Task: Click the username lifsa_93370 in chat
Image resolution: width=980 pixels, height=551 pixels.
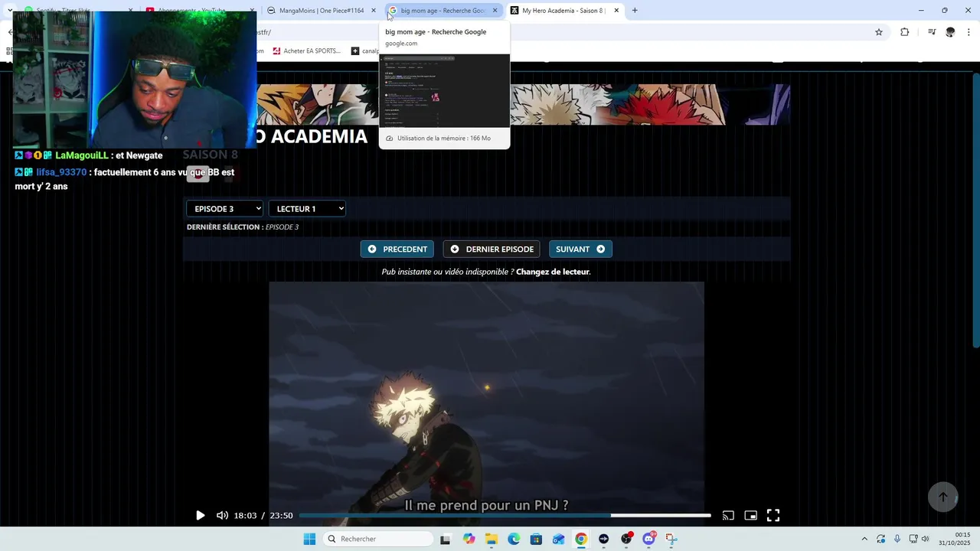Action: pyautogui.click(x=61, y=173)
